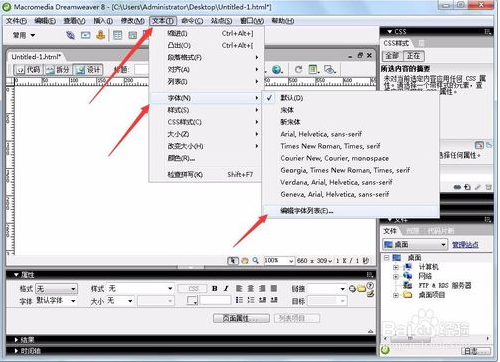Image resolution: width=500 pixels, height=362 pixels.
Task: Open the 100% zoom level dropdown
Action: (x=279, y=261)
